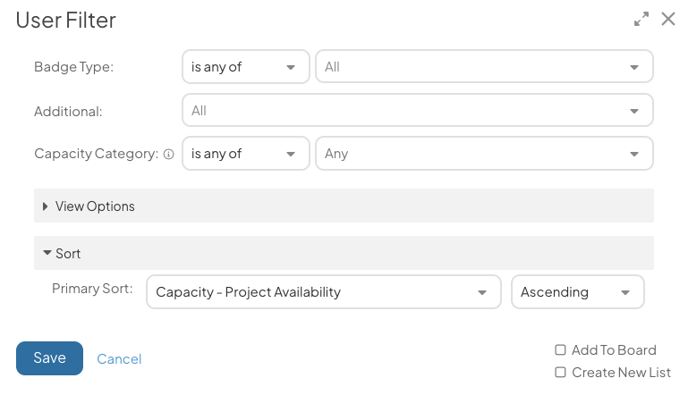Viewport: 688px width, 395px height.
Task: Open the Badge Type All values dropdown
Action: tap(484, 67)
